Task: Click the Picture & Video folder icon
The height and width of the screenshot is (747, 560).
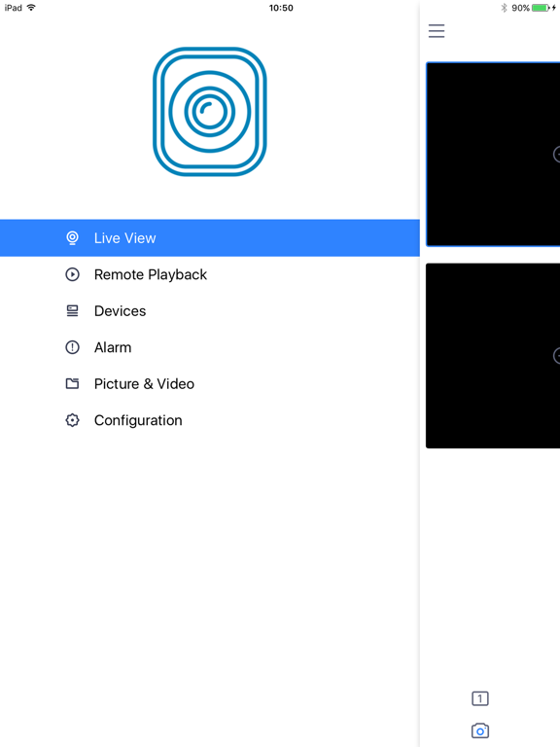Action: pos(72,383)
